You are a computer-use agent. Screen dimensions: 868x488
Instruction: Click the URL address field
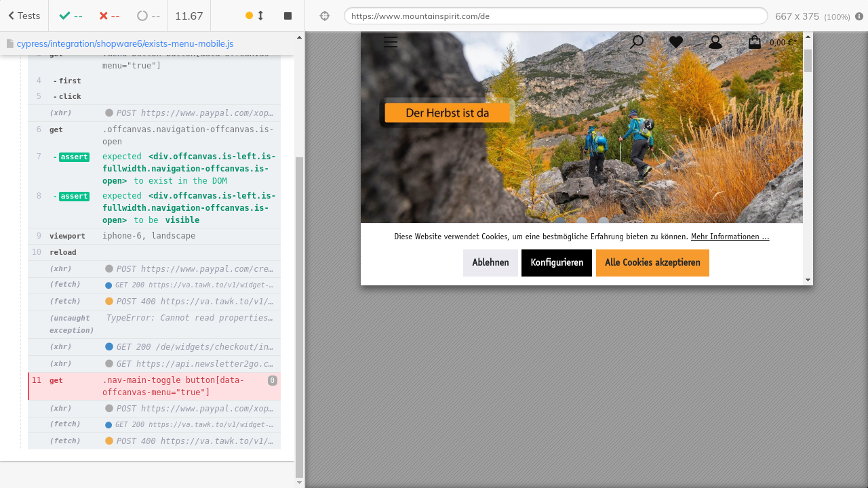[x=555, y=16]
